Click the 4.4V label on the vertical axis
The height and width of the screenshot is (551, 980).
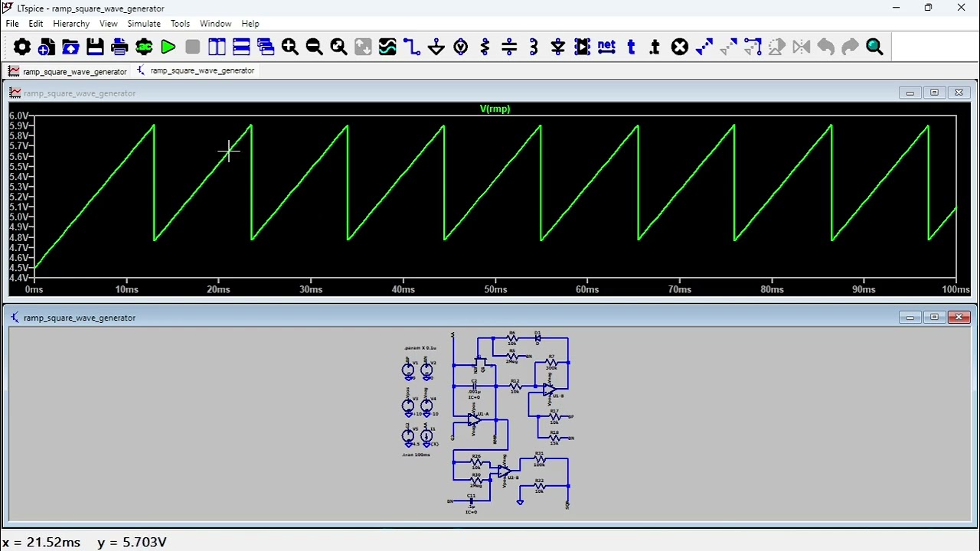(19, 278)
